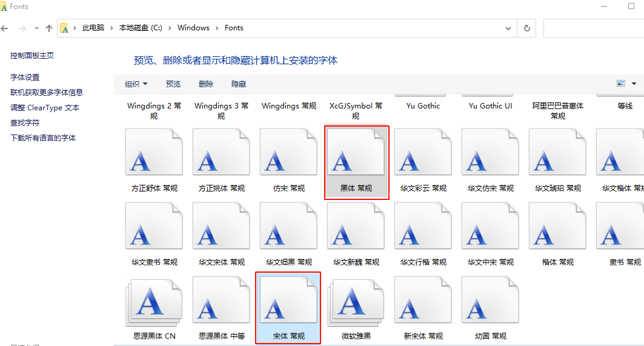Open 下载所有语言的字体 link

(x=43, y=138)
